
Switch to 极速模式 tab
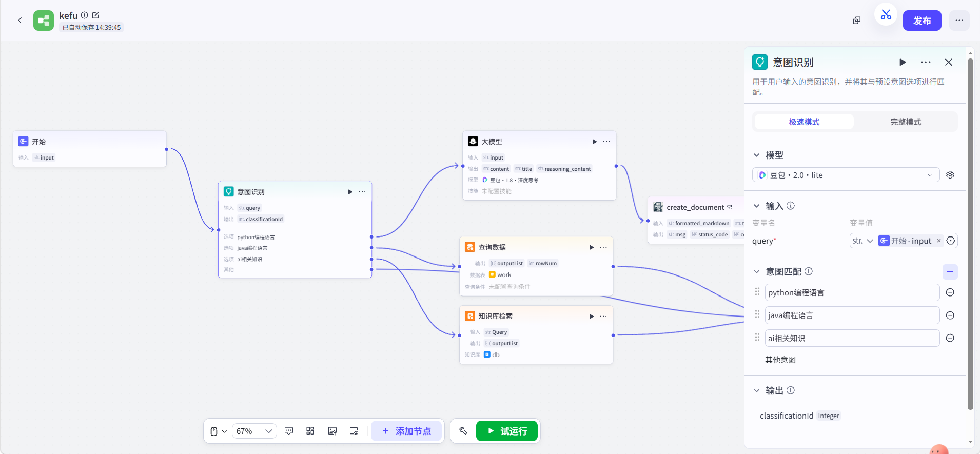click(804, 122)
